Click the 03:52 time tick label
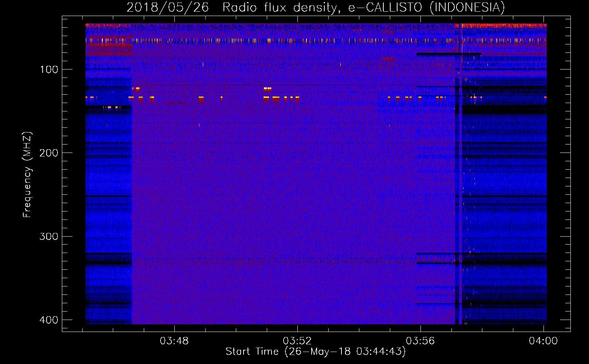 (297, 341)
